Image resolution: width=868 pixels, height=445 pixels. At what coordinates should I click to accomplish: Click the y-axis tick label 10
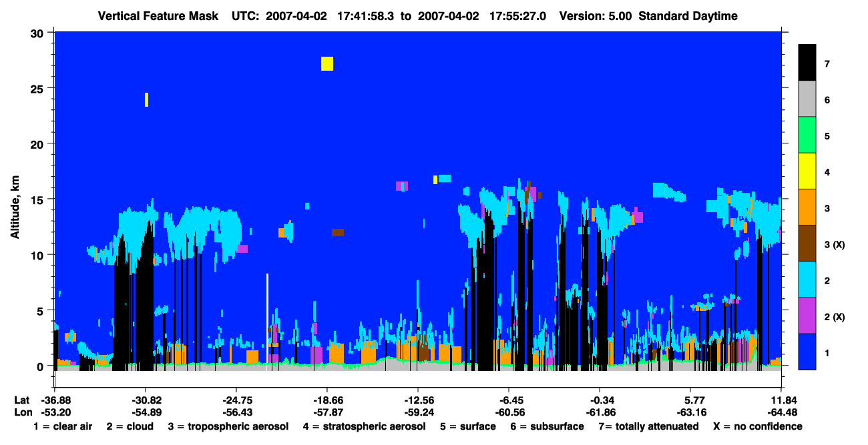[x=39, y=255]
